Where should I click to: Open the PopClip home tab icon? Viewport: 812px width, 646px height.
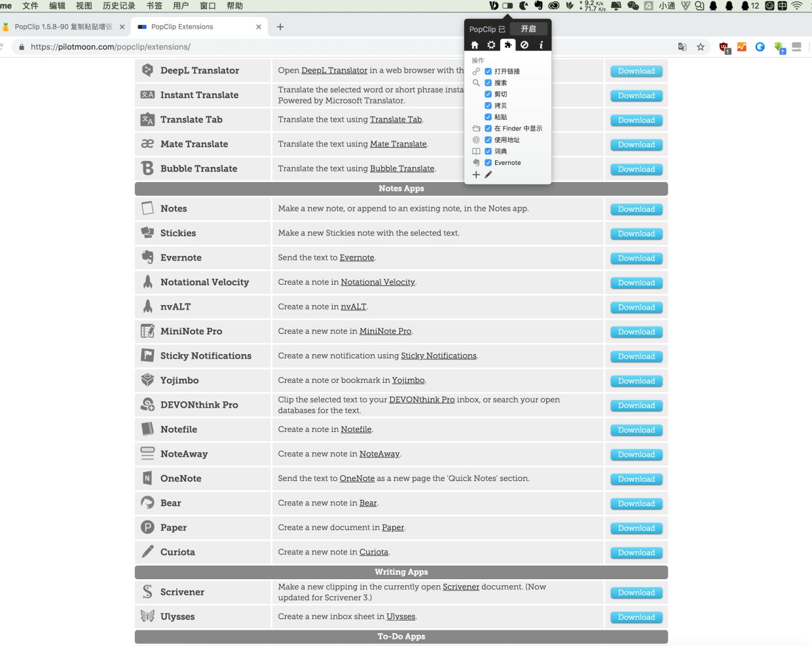[x=475, y=45]
